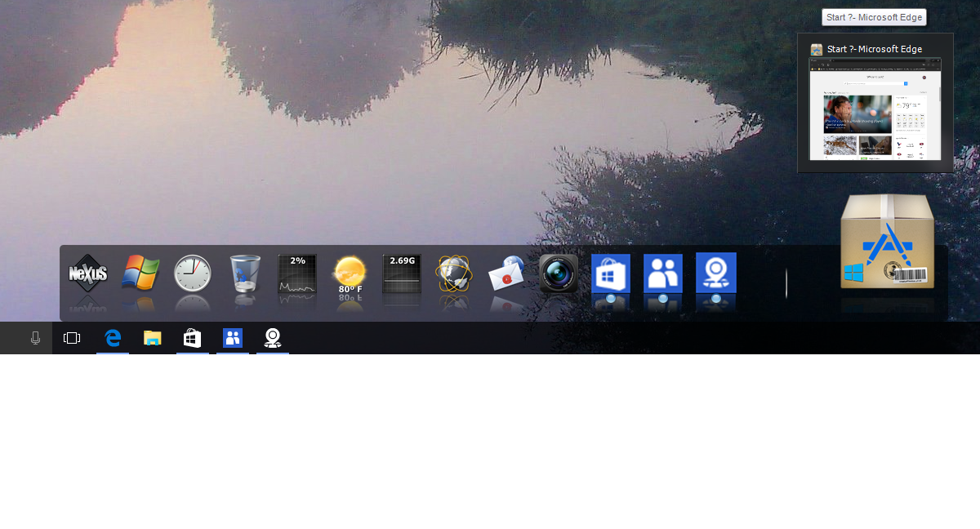Open the mail envelope icon in dock
Screen dimensions: 980x529
pyautogui.click(x=506, y=273)
